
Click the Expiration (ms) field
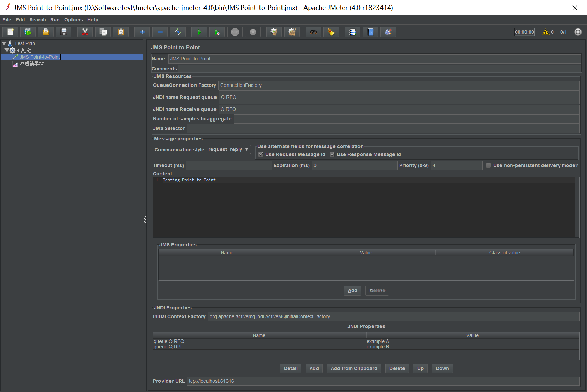point(354,165)
